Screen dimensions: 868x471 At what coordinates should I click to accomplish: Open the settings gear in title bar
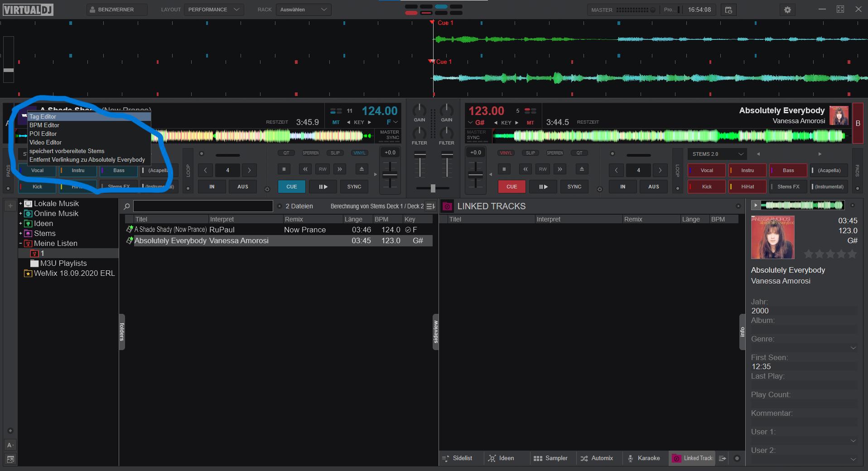(x=787, y=10)
